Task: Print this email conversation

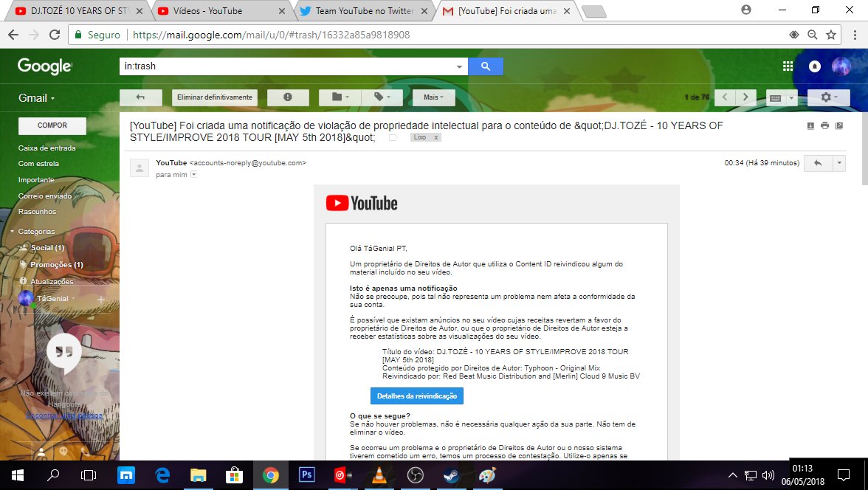Action: click(825, 125)
